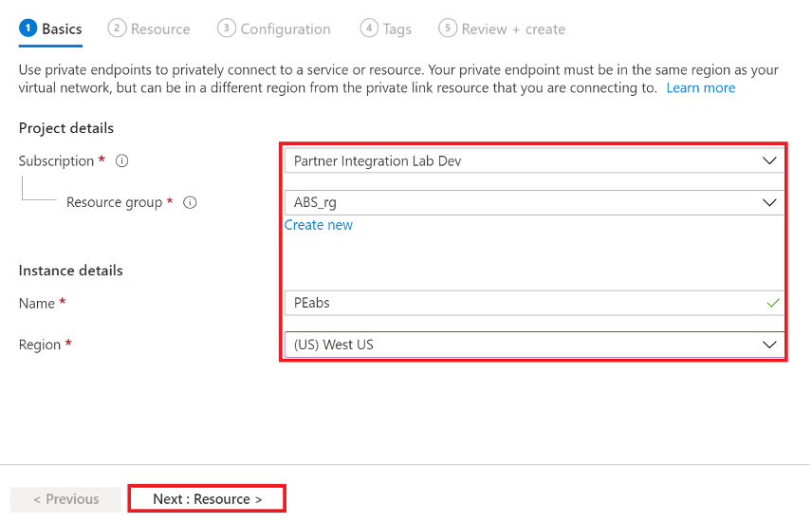Go to the Resource tab

pos(150,29)
